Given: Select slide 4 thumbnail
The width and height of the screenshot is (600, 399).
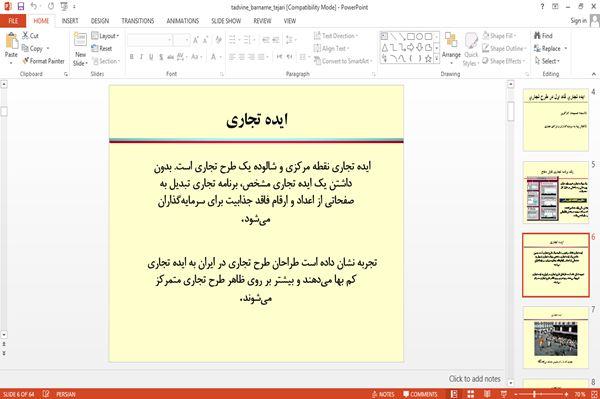Looking at the screenshot, I should (x=556, y=120).
